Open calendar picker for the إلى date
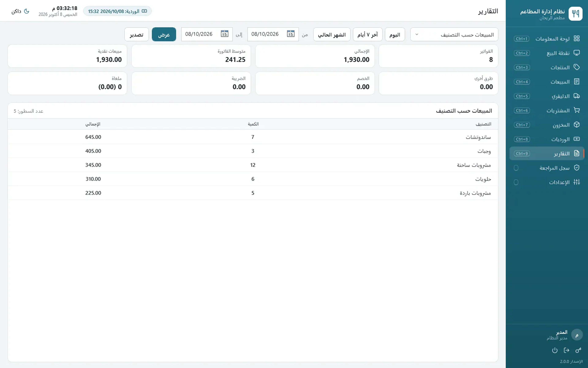This screenshot has height=368, width=588. pos(224,34)
